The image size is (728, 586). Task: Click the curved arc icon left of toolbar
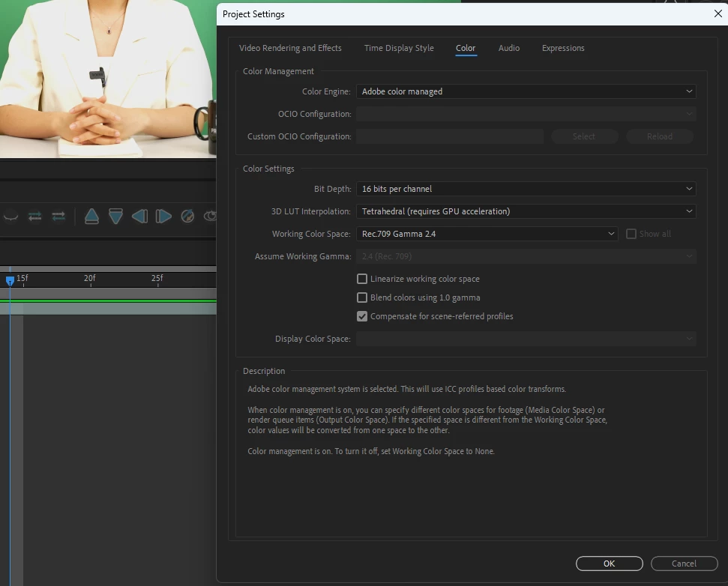[x=10, y=217]
